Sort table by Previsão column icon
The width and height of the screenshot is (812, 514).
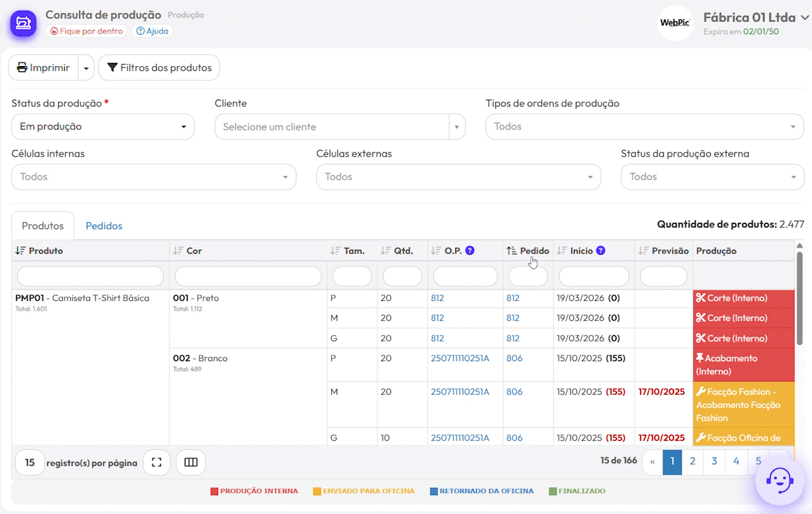[643, 251]
